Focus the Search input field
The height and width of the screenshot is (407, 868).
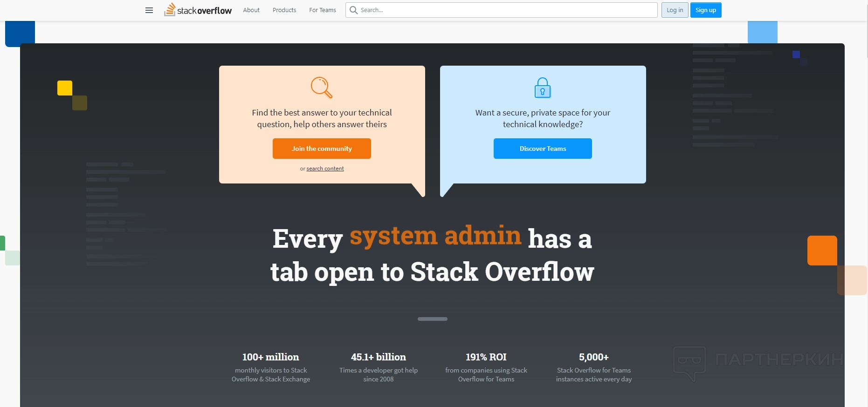tap(506, 10)
